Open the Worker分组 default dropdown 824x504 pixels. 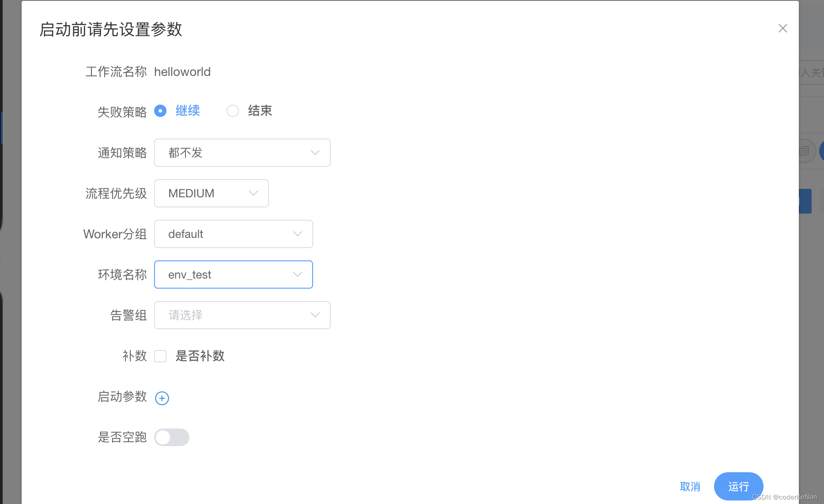(234, 234)
